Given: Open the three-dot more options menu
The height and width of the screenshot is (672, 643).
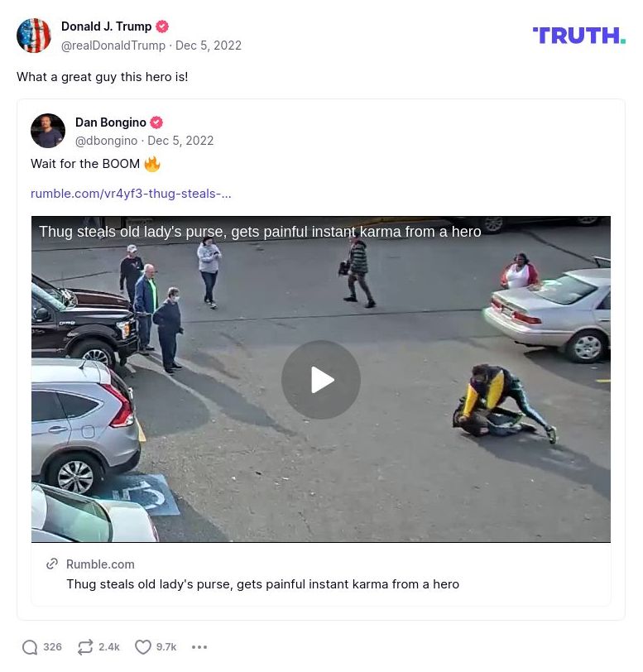Looking at the screenshot, I should click(199, 647).
